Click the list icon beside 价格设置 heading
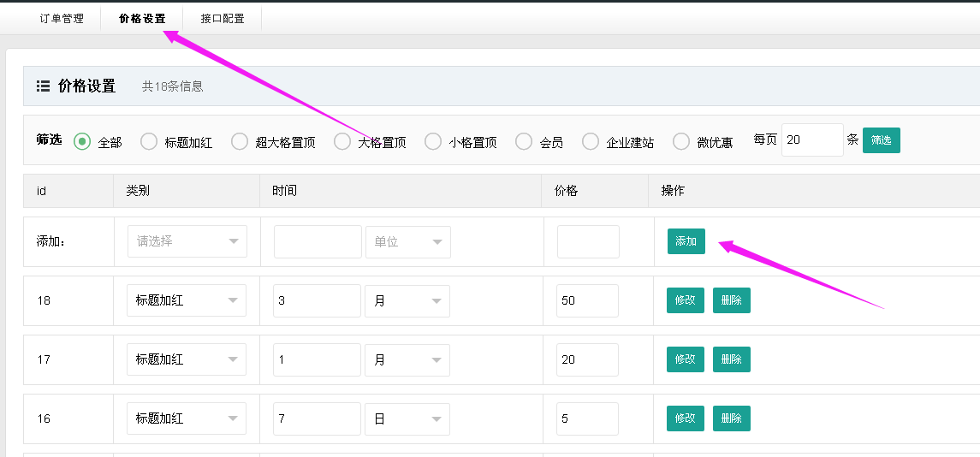This screenshot has height=457, width=980. pyautogui.click(x=43, y=86)
